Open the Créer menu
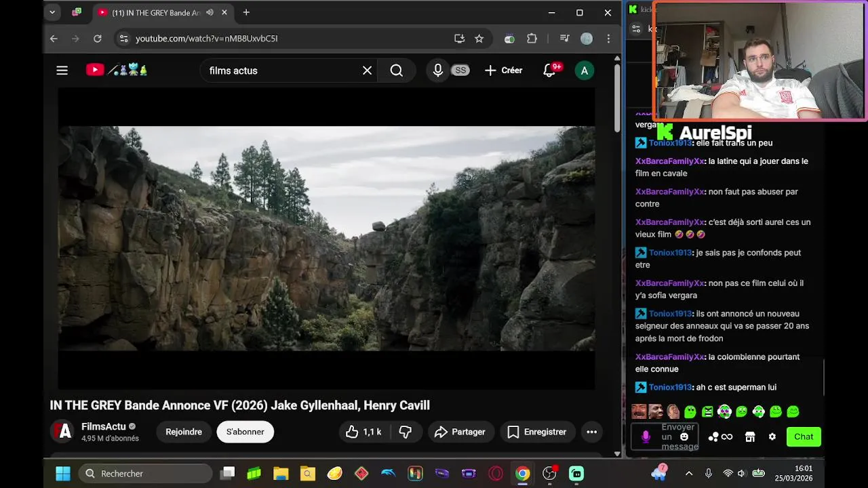The width and height of the screenshot is (868, 488). 503,70
